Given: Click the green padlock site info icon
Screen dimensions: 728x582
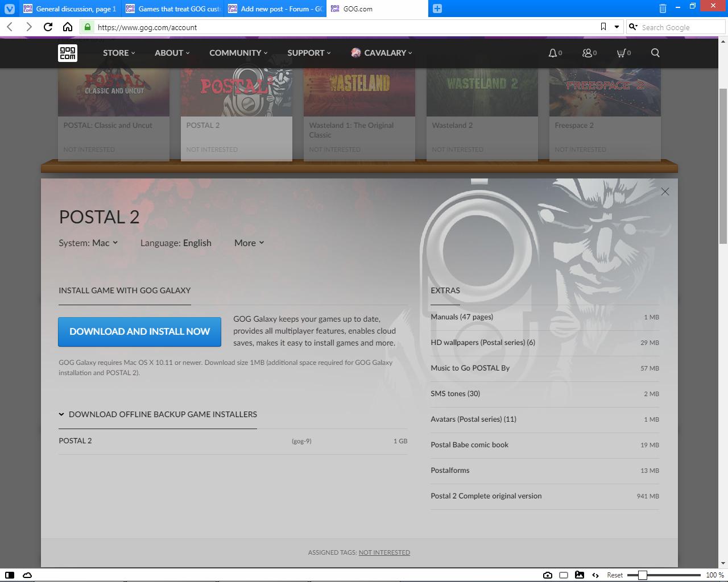Looking at the screenshot, I should click(x=87, y=27).
